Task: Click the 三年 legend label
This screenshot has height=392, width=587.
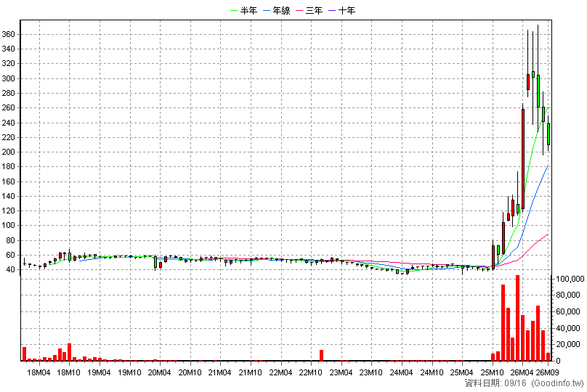Action: (314, 10)
